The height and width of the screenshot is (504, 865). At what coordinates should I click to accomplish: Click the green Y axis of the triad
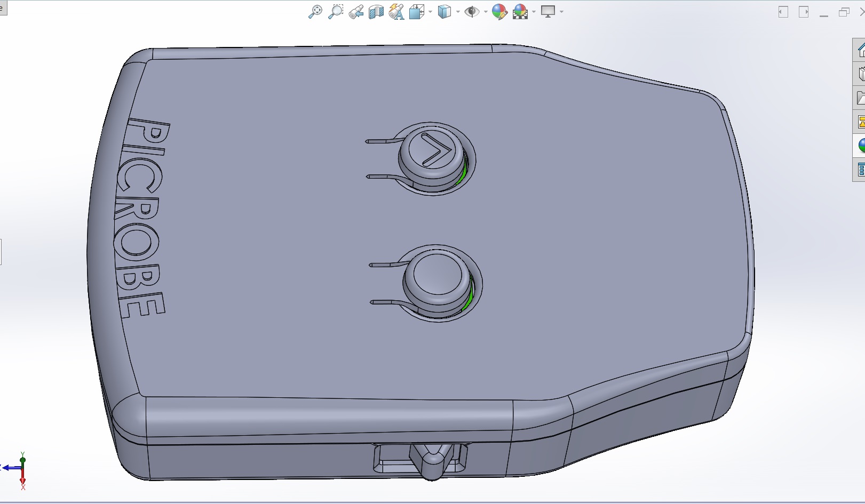pyautogui.click(x=22, y=460)
